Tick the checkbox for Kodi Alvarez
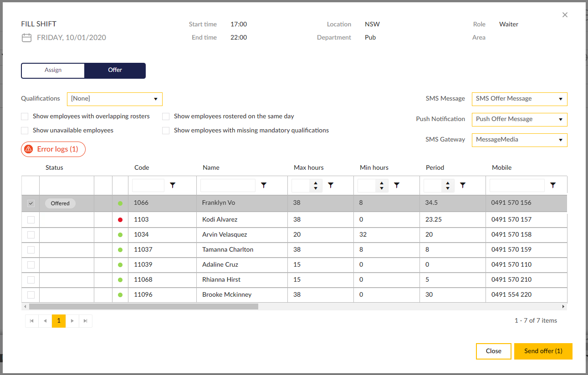 click(31, 220)
